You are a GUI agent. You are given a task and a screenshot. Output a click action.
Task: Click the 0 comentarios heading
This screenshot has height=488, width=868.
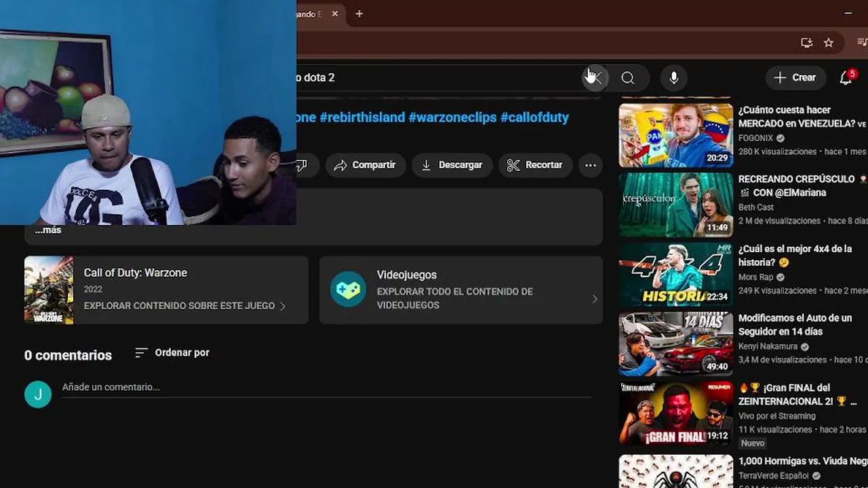click(68, 355)
